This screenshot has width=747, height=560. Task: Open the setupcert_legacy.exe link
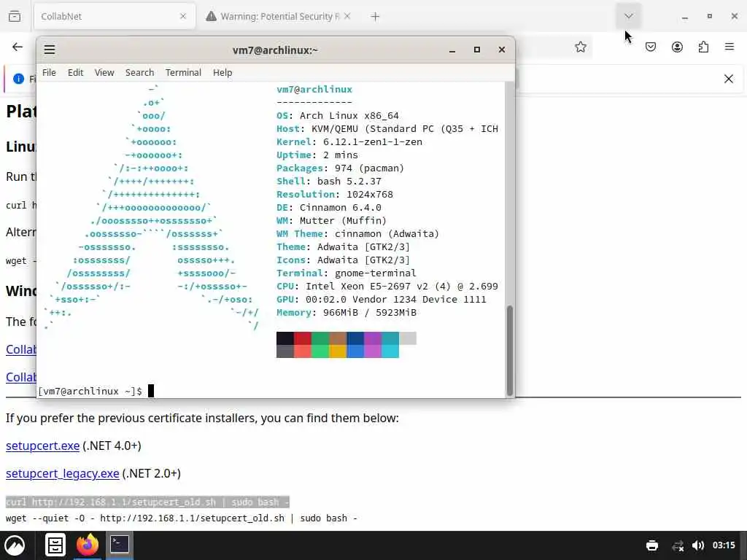pyautogui.click(x=63, y=474)
